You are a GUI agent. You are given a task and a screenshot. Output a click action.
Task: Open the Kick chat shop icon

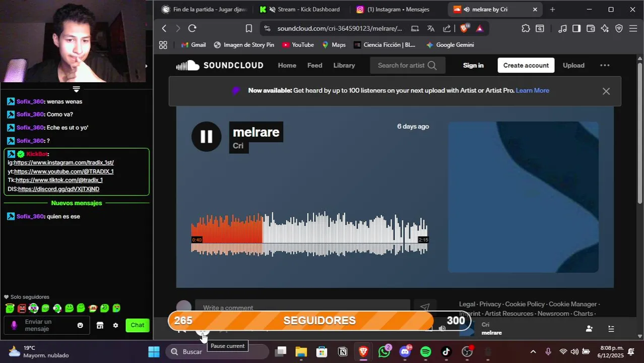(100, 326)
